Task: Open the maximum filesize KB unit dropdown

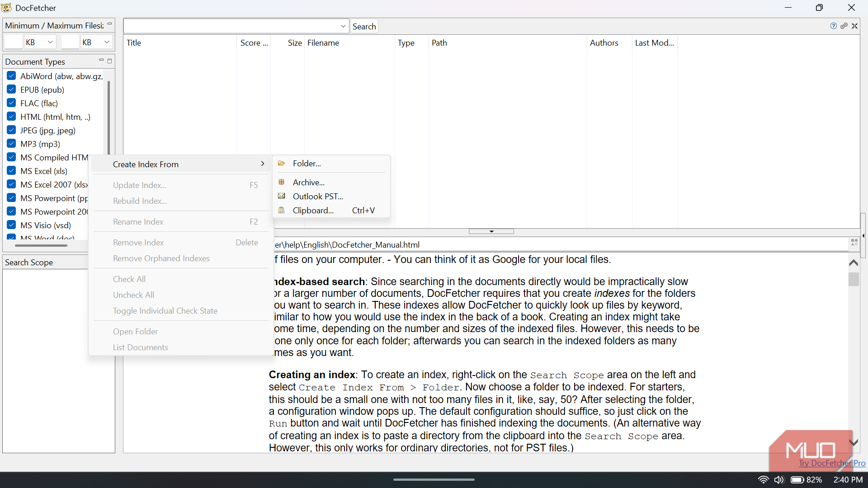Action: tap(96, 42)
